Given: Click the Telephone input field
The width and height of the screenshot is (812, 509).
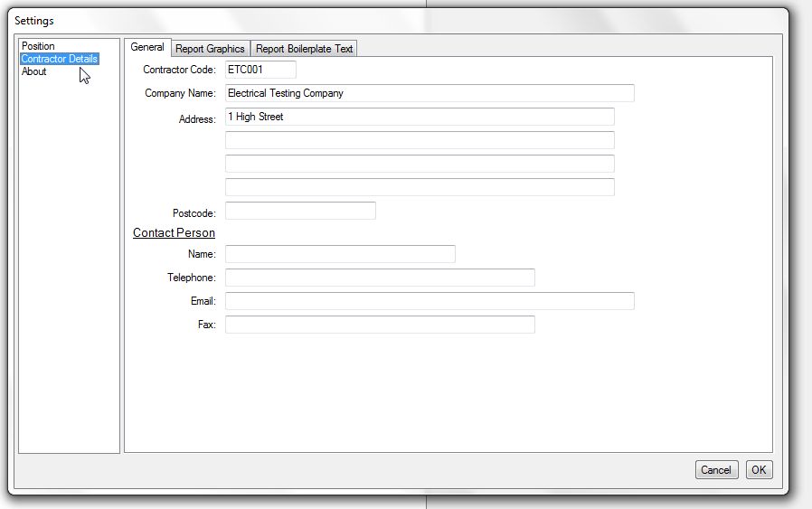Looking at the screenshot, I should tap(380, 278).
